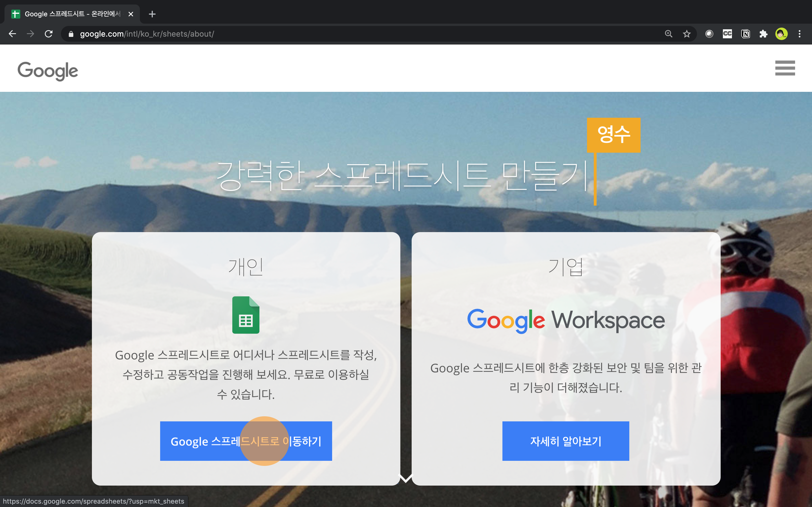Open the Extensions puzzle piece menu
Screen dimensions: 812x507
[x=763, y=34]
